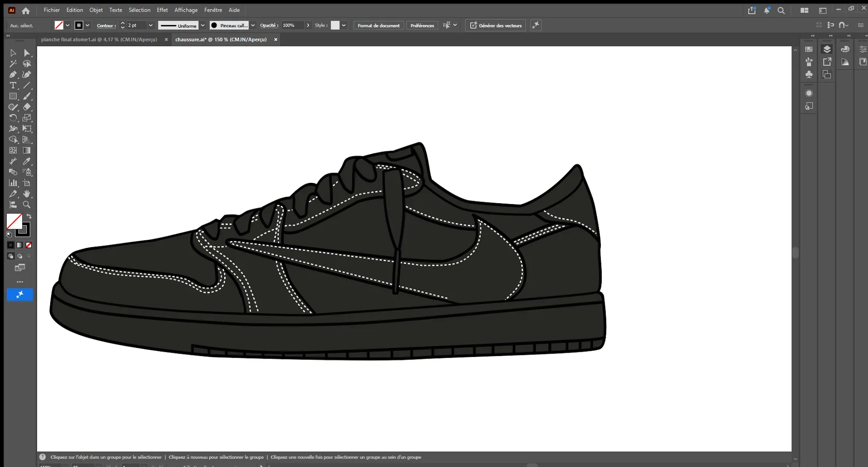Choose the Rectangle tool
Screen dimensions: 868x467
[13, 96]
